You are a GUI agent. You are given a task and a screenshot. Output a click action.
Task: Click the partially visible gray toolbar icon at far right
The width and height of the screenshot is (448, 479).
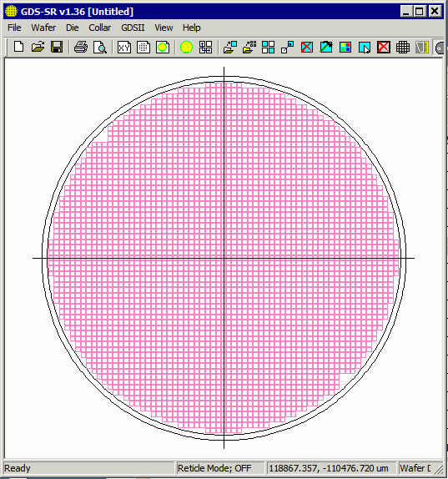tap(439, 48)
